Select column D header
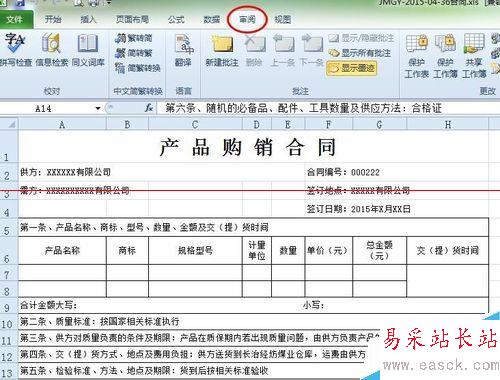This screenshot has height=380, width=500. tap(257, 125)
